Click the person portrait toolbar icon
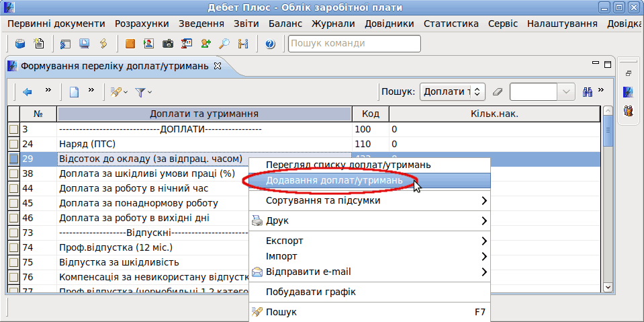Image resolution: width=644 pixels, height=322 pixels. pos(148,44)
